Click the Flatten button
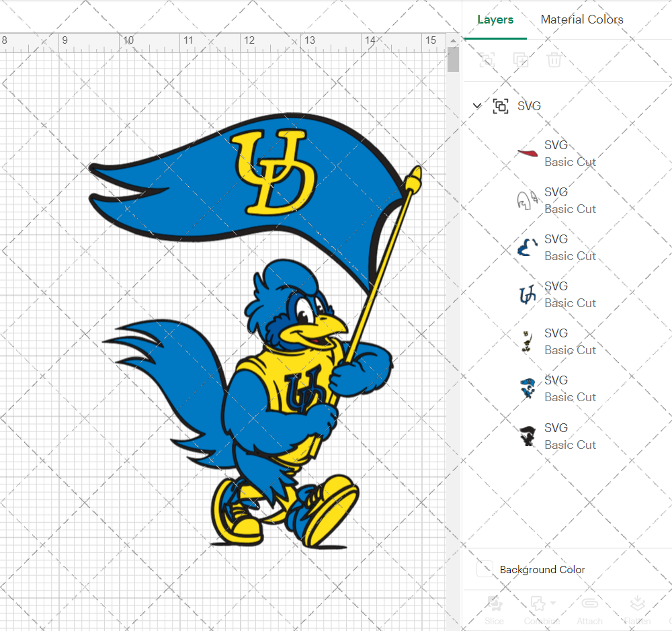The width and height of the screenshot is (672, 631). [x=637, y=610]
